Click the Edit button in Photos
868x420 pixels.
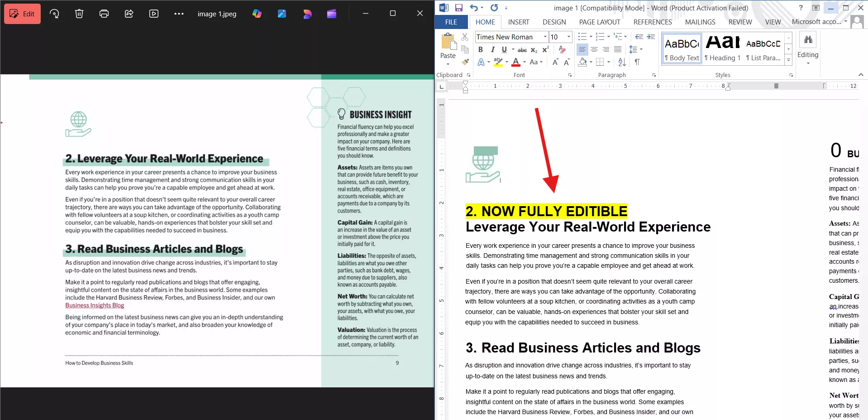(x=22, y=14)
